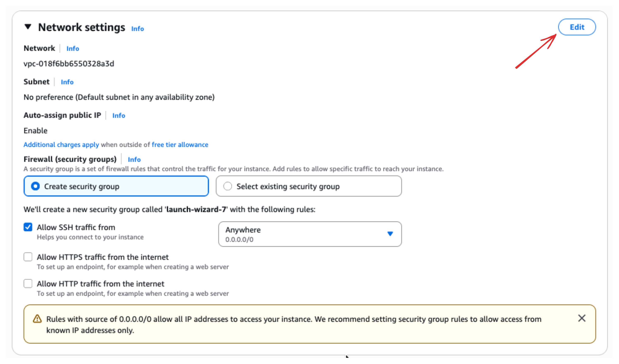
Task: Open Info link beside Network settings heading
Action: pos(137,29)
